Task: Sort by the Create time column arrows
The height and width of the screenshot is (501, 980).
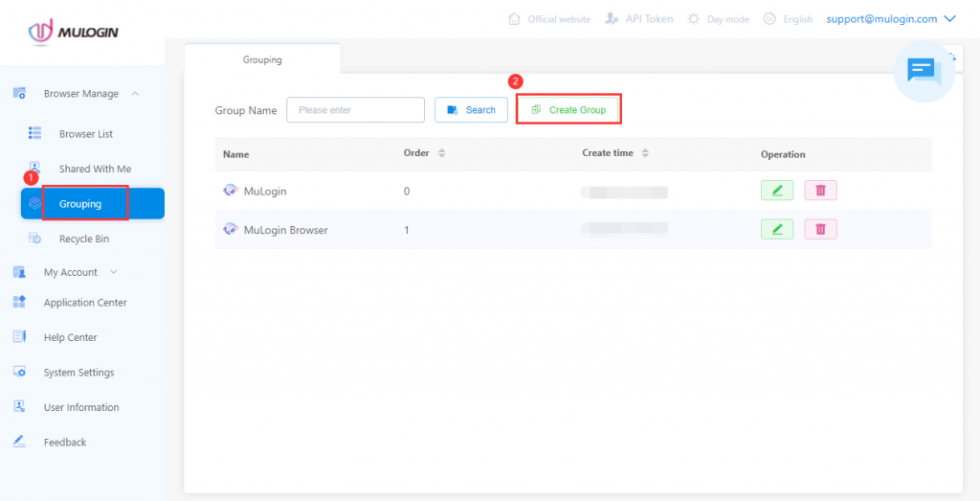Action: click(646, 153)
